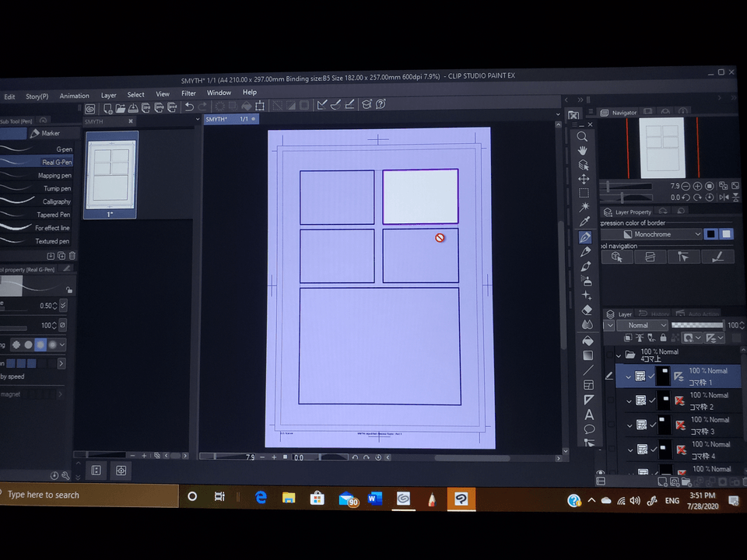Select the Frame border tool
The height and width of the screenshot is (560, 747).
[588, 385]
